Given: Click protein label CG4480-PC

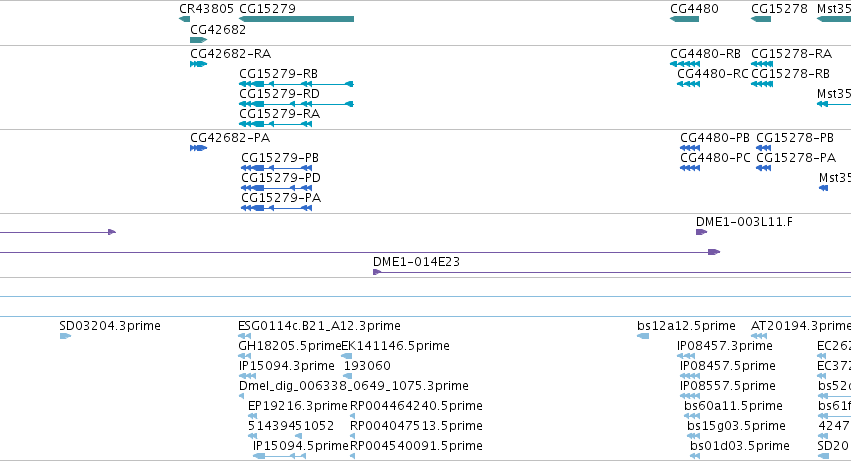Looking at the screenshot, I should pyautogui.click(x=715, y=158).
